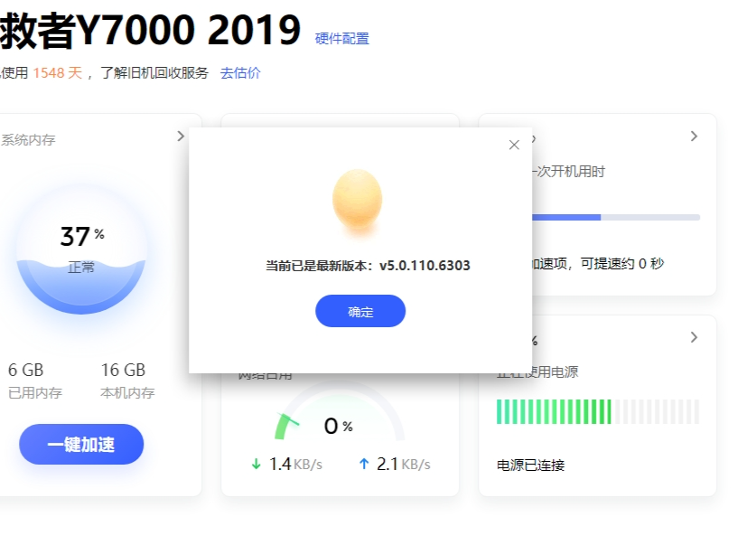
Task: Click the 电源已连接 status text
Action: tap(530, 465)
